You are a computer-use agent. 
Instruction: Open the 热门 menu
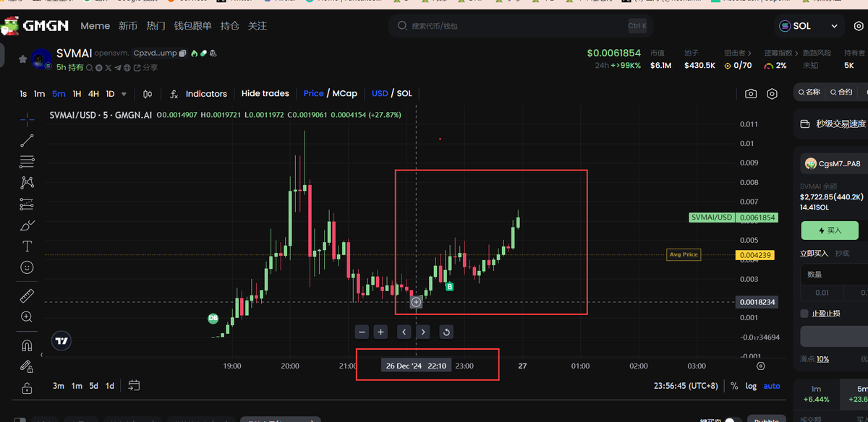tap(156, 26)
